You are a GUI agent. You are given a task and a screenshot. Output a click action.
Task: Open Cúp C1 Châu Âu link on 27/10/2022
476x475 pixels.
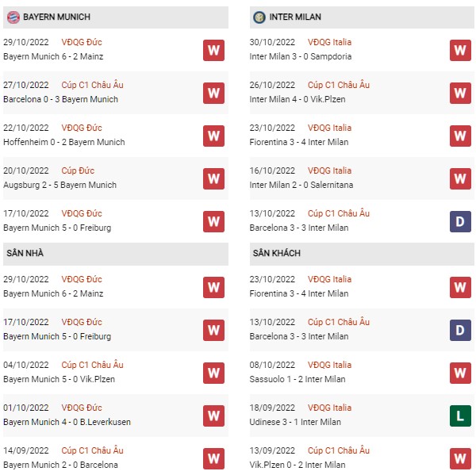[x=92, y=85]
